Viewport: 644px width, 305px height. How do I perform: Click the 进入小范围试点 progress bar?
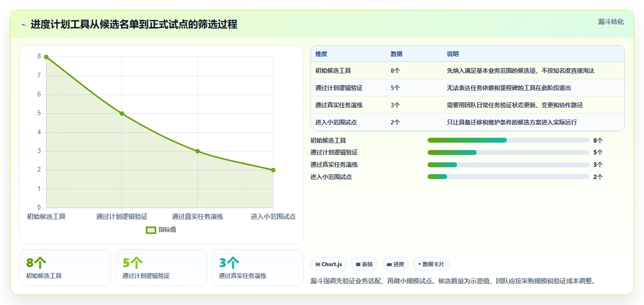pos(508,177)
